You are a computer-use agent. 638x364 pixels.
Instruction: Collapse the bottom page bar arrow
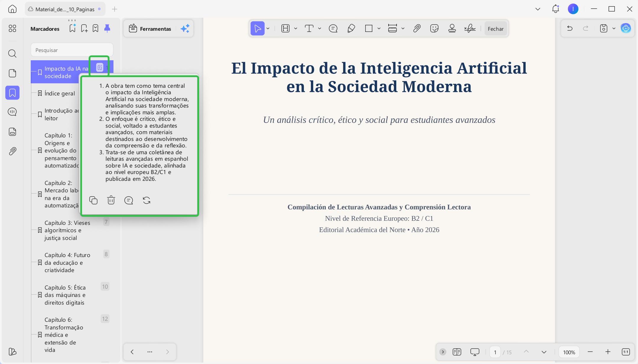pyautogui.click(x=443, y=352)
